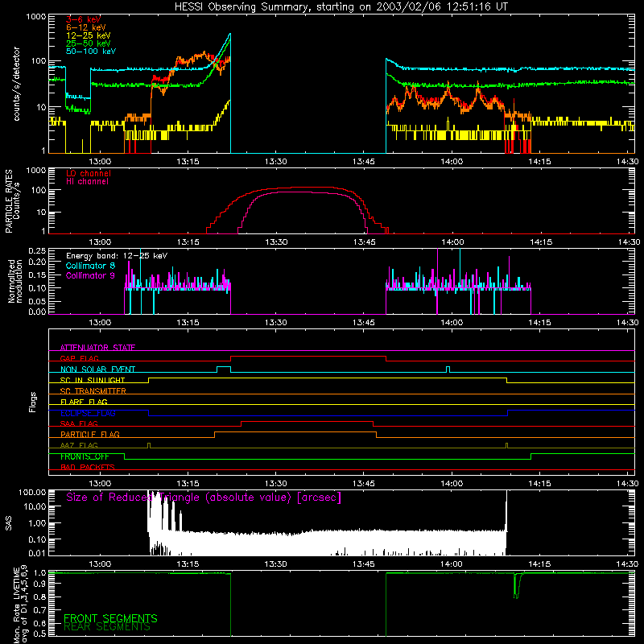Click the ATTENUATOR STATE flag label
644x644 pixels.
point(97,348)
